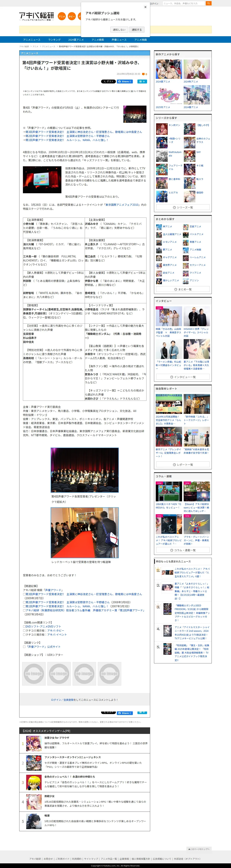Click the ログイン link in header
Viewport: 231px width, 868px height.
click(x=154, y=3)
